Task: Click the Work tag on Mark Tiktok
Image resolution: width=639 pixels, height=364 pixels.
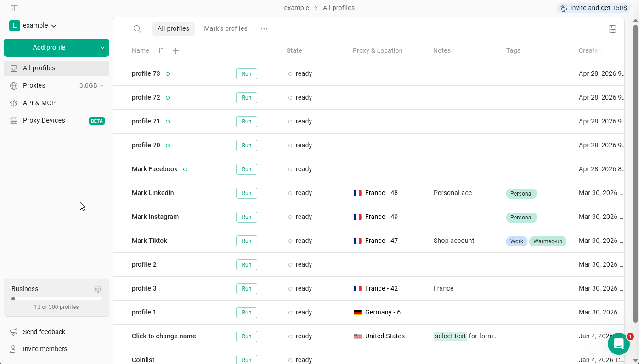Action: (517, 241)
